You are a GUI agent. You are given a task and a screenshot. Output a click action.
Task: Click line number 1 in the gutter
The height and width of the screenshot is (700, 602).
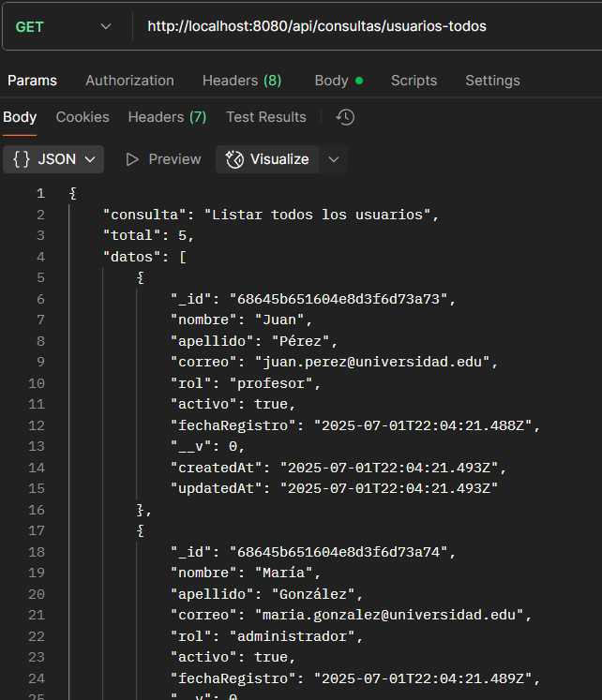(x=40, y=193)
